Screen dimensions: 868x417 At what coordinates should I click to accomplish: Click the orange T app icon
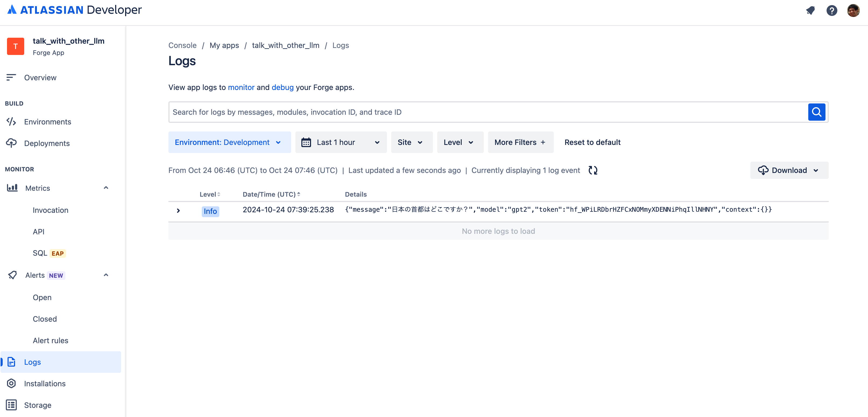(x=16, y=46)
